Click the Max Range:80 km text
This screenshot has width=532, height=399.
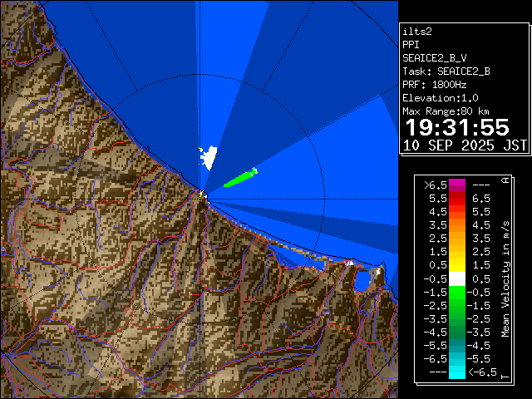coord(446,111)
